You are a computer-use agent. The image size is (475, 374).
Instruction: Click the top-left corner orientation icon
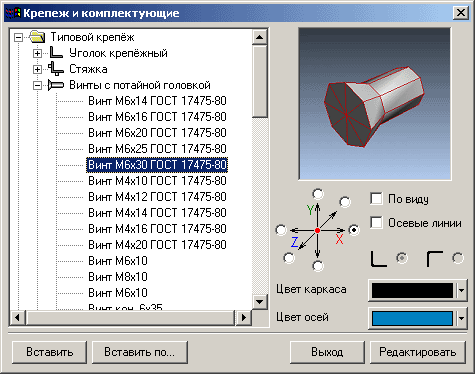point(435,259)
